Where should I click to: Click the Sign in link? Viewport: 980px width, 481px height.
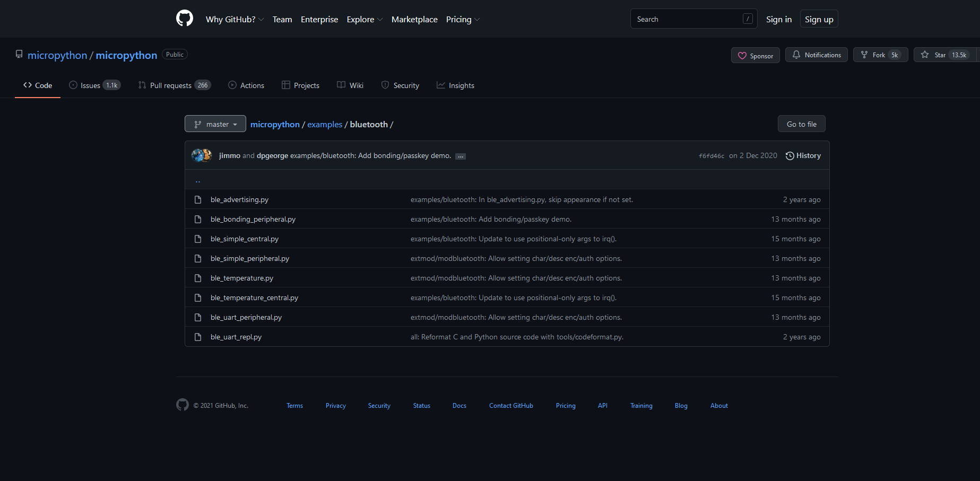[x=779, y=20]
